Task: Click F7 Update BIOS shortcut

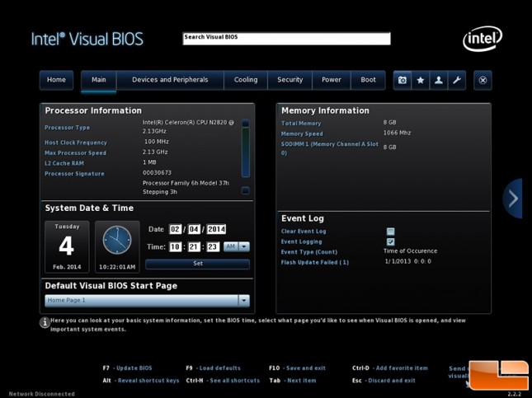Action: coord(127,368)
